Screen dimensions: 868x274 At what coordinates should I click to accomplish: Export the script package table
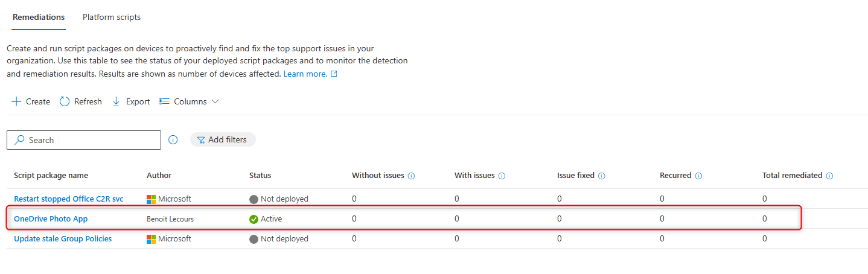[131, 101]
